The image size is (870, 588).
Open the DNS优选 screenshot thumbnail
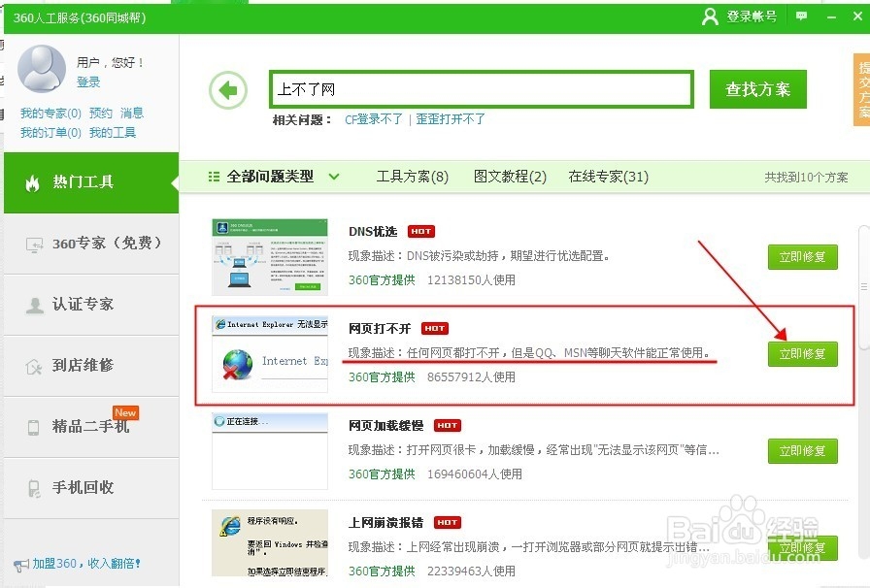click(x=270, y=257)
